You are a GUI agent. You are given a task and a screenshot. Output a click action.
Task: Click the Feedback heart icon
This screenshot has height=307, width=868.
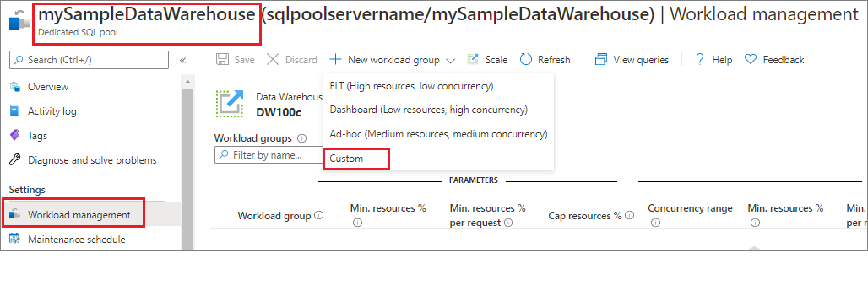(751, 59)
